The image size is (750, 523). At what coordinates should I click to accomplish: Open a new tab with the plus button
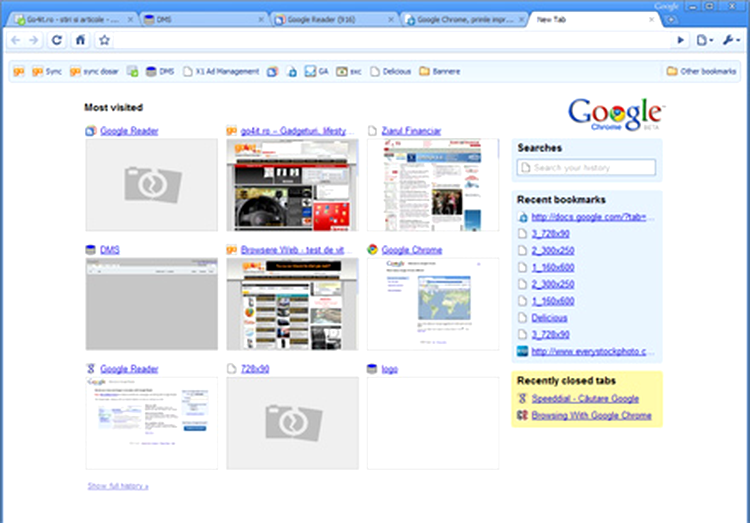[x=671, y=20]
